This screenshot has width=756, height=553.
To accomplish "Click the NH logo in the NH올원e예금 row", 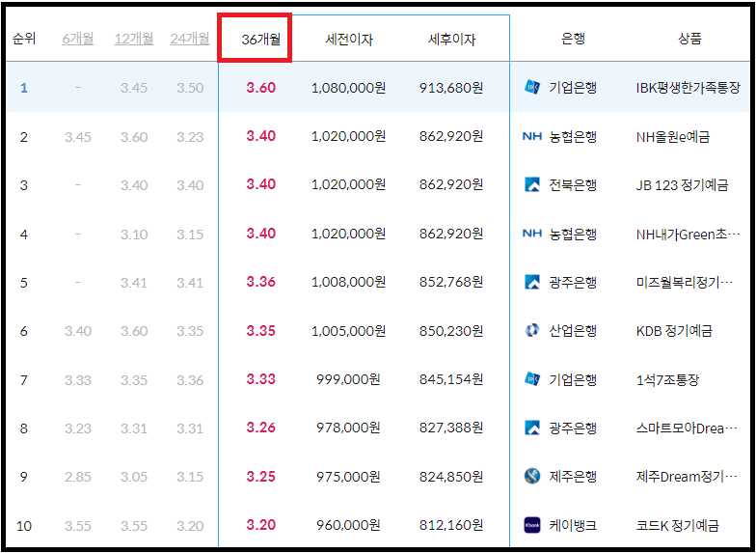I will click(532, 137).
